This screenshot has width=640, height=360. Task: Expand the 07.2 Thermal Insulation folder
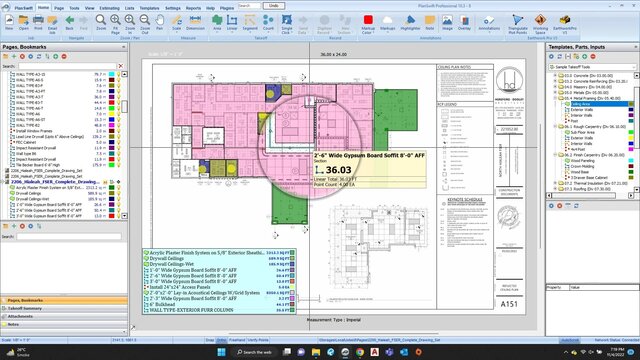point(555,183)
